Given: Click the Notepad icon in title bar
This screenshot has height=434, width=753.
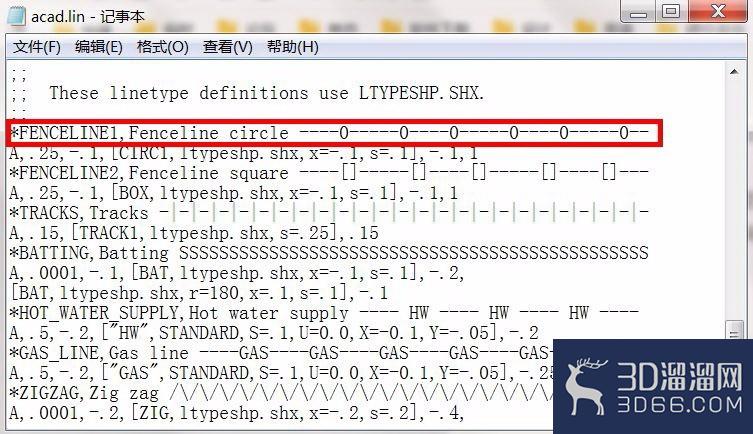Looking at the screenshot, I should point(15,16).
